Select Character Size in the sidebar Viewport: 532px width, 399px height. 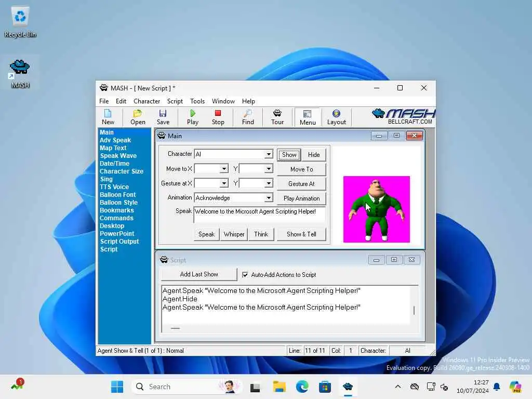(x=122, y=171)
